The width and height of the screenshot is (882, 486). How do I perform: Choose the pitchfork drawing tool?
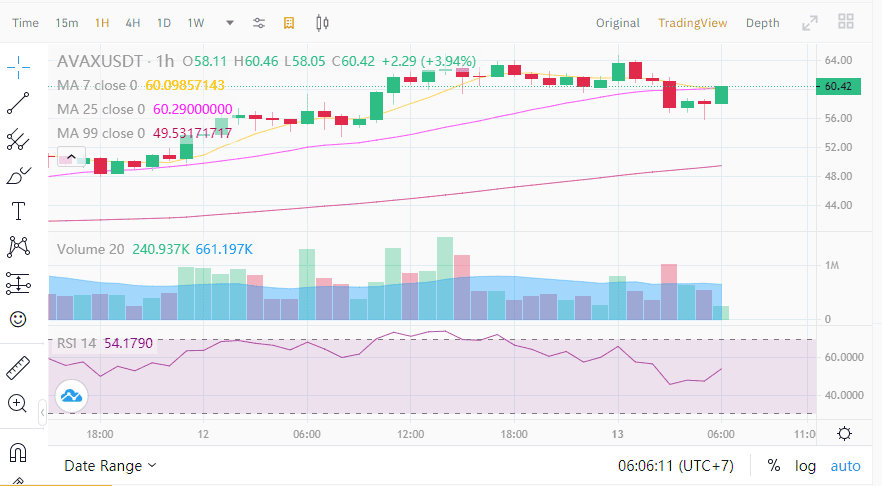coord(18,140)
